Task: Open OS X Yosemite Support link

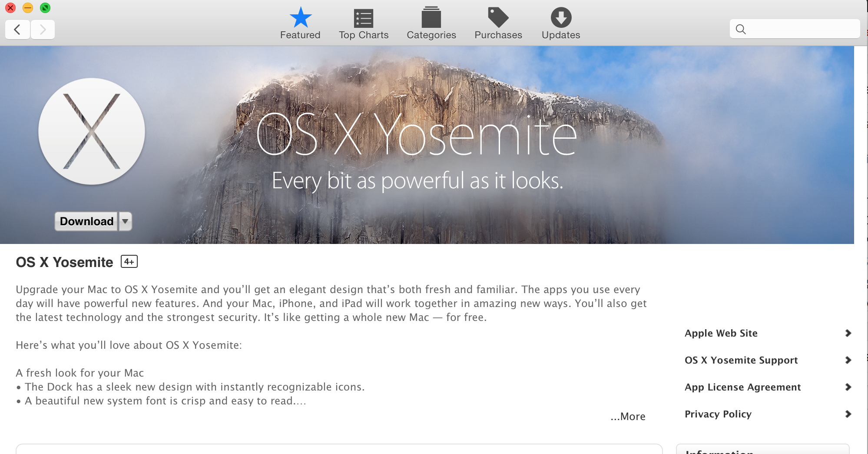Action: [x=741, y=360]
